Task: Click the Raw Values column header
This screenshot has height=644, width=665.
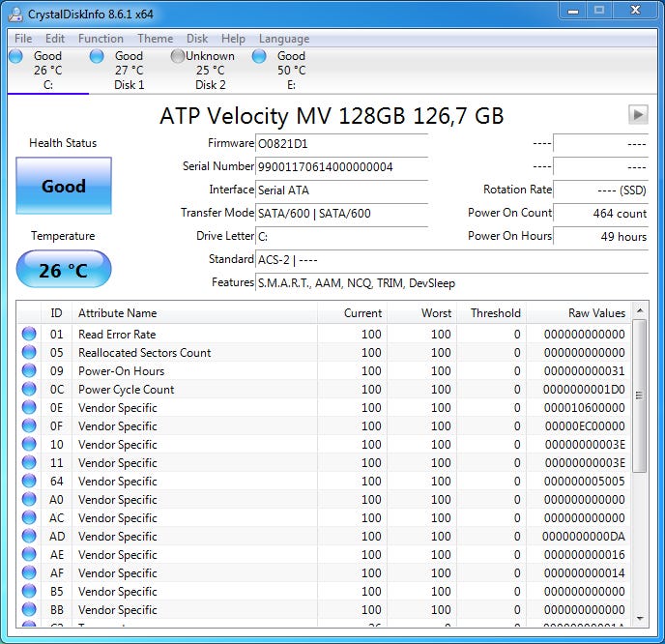Action: [x=579, y=313]
